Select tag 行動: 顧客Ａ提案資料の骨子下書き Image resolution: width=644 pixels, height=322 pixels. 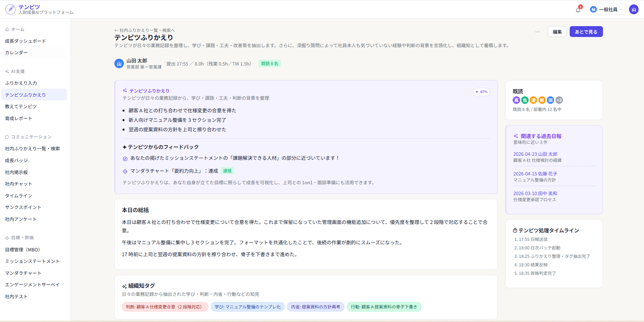[384, 307]
